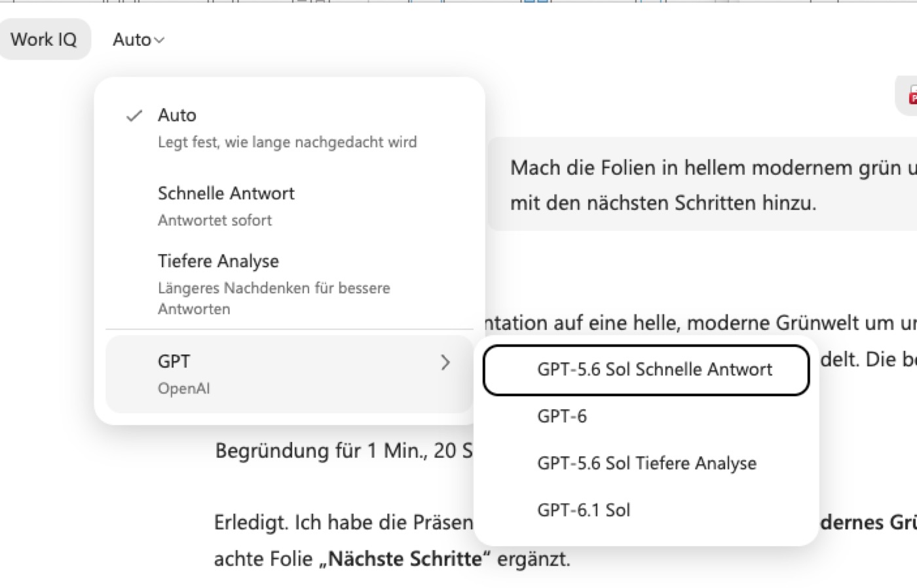Select GPT-5.6 Sol Tiefere Analyse

pyautogui.click(x=646, y=464)
